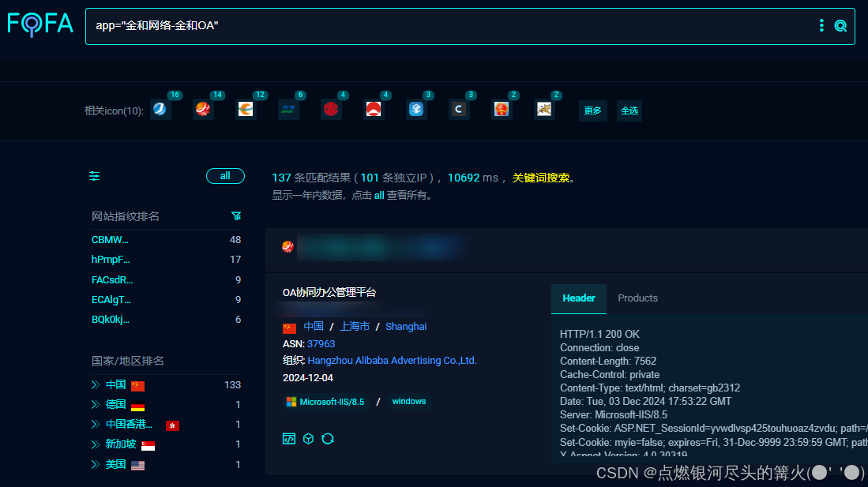Click the China flag in the result
This screenshot has width=868, height=487.
(x=289, y=328)
